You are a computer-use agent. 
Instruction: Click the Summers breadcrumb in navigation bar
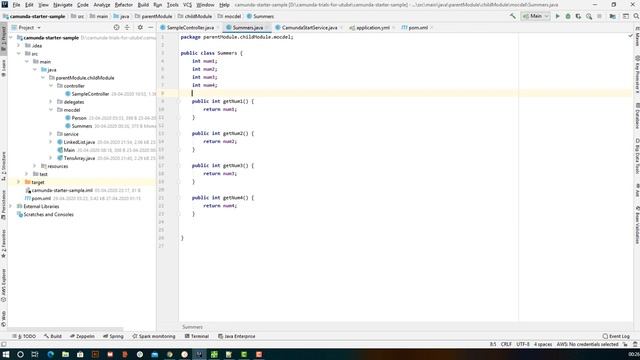tap(260, 16)
